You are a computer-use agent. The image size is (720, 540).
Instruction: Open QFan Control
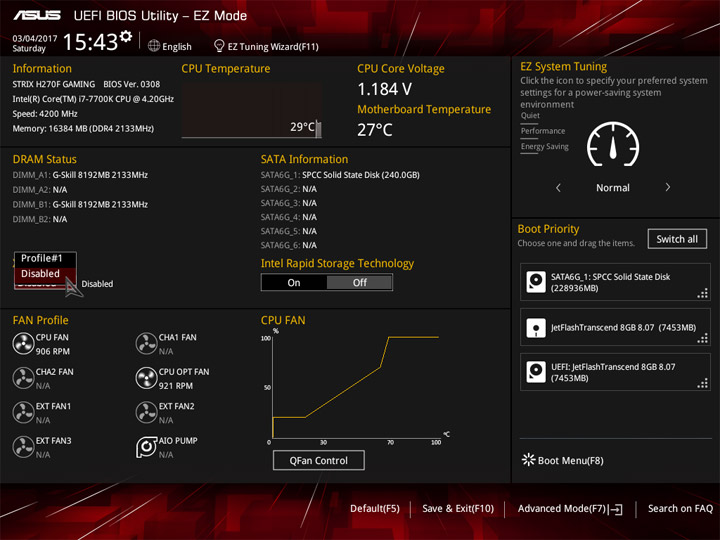click(319, 461)
